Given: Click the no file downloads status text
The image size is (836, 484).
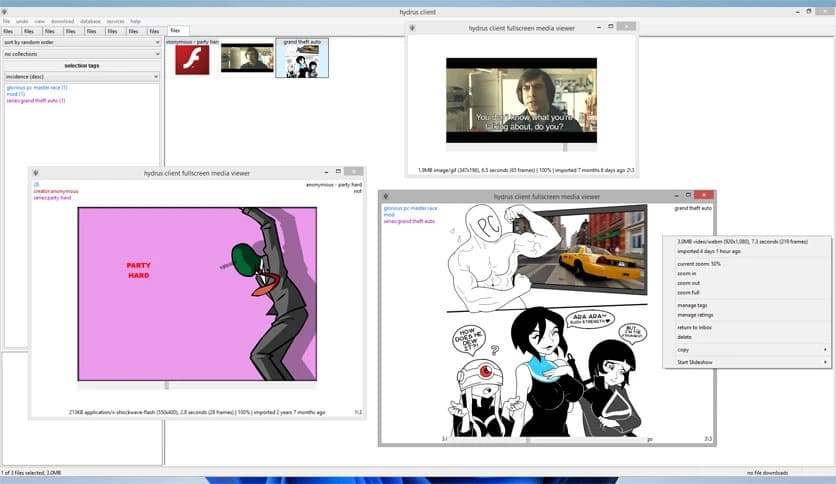Looking at the screenshot, I should (767, 473).
